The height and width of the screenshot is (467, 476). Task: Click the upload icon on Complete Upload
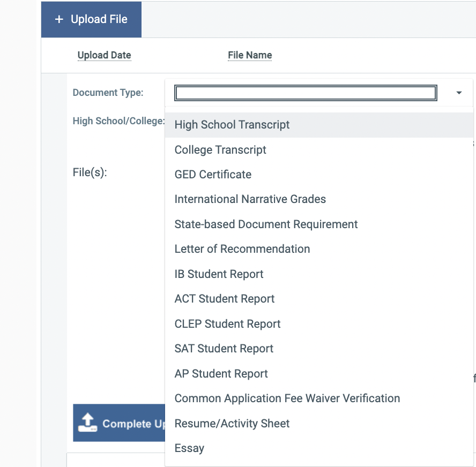click(87, 423)
